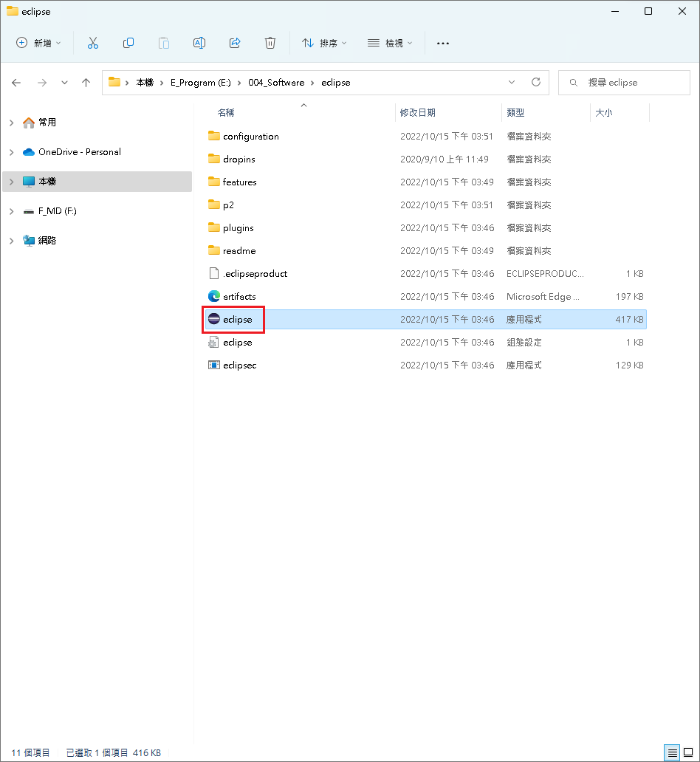Click the Cut scissors icon in toolbar
Screen dimensions: 700x762
93,43
